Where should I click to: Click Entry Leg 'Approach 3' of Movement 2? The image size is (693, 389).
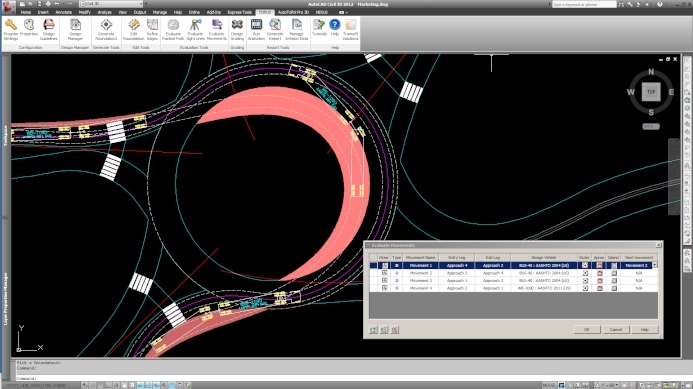[457, 273]
